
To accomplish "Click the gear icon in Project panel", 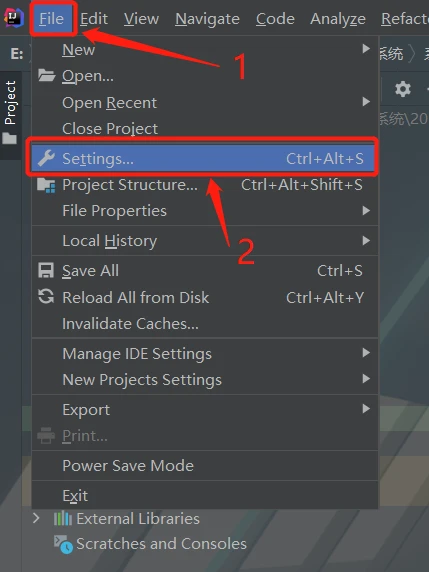I will point(403,89).
